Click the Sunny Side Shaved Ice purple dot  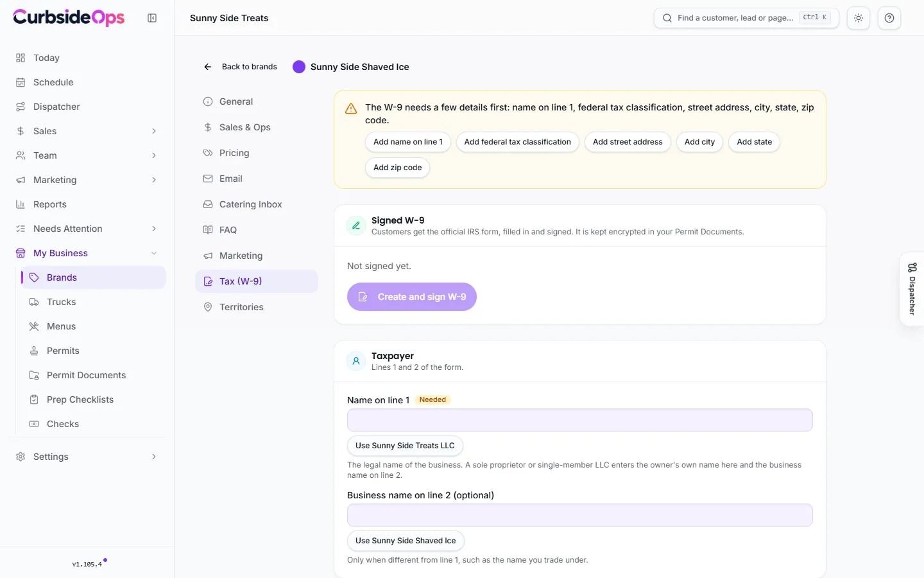[299, 67]
